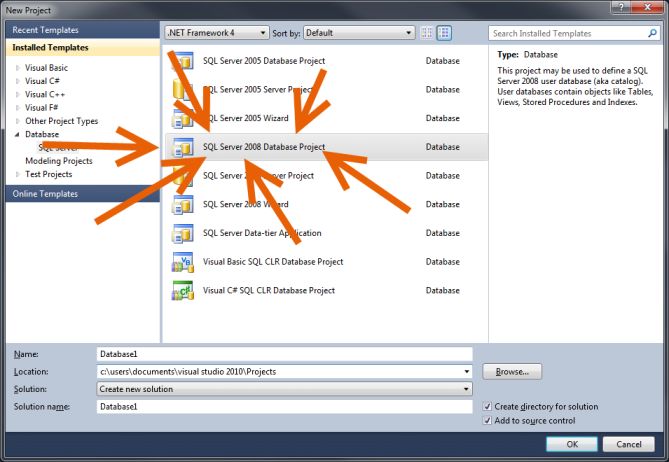
Task: Select Visual Basic SQL CLR Database Project text
Action: coord(273,262)
